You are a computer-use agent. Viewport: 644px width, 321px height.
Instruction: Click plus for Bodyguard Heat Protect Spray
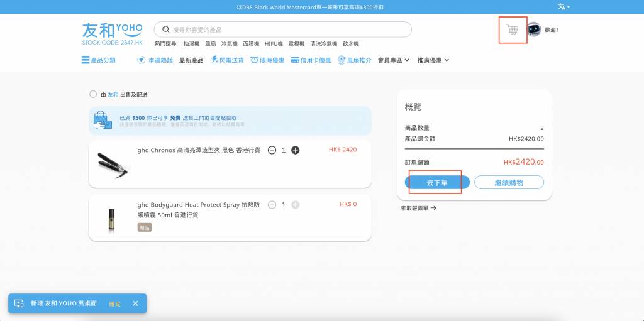pos(296,204)
